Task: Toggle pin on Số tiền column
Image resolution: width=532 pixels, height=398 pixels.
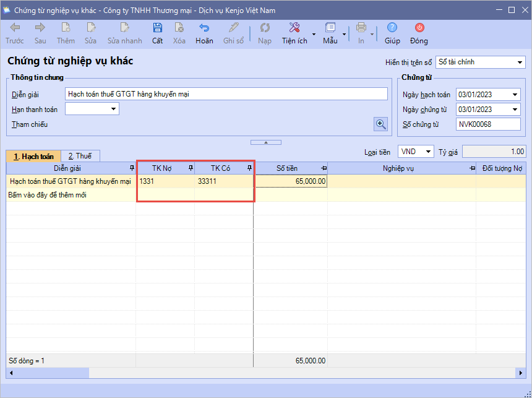Action: pos(324,168)
